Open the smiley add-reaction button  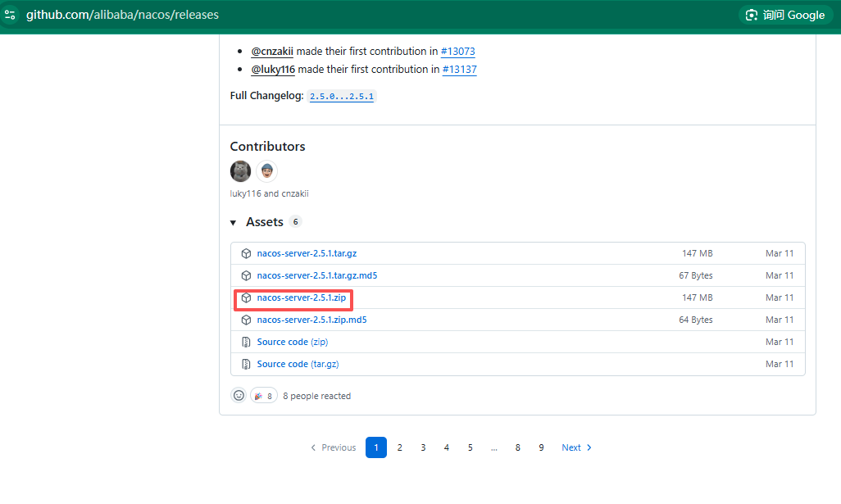click(239, 396)
